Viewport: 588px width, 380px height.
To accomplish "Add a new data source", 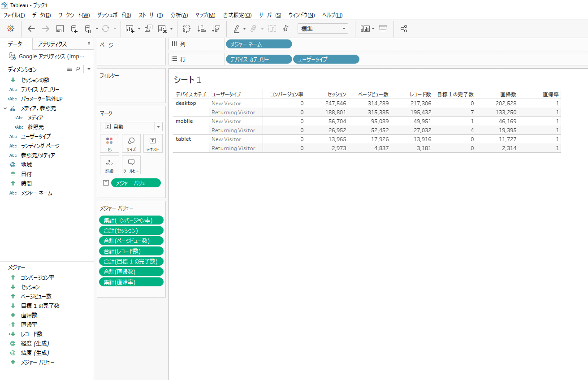I will tap(74, 29).
